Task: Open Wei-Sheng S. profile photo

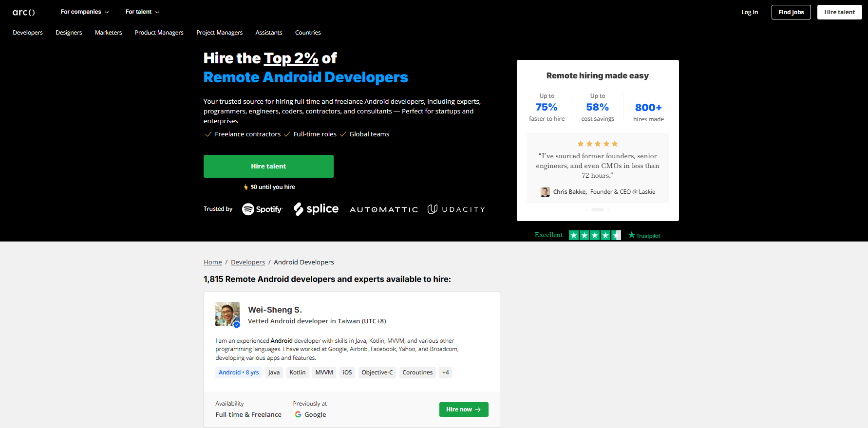Action: coord(227,314)
